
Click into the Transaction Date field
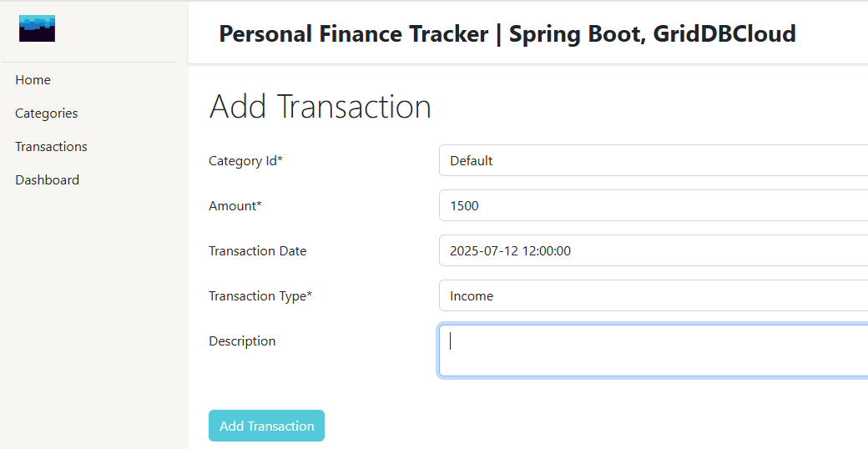pos(653,251)
